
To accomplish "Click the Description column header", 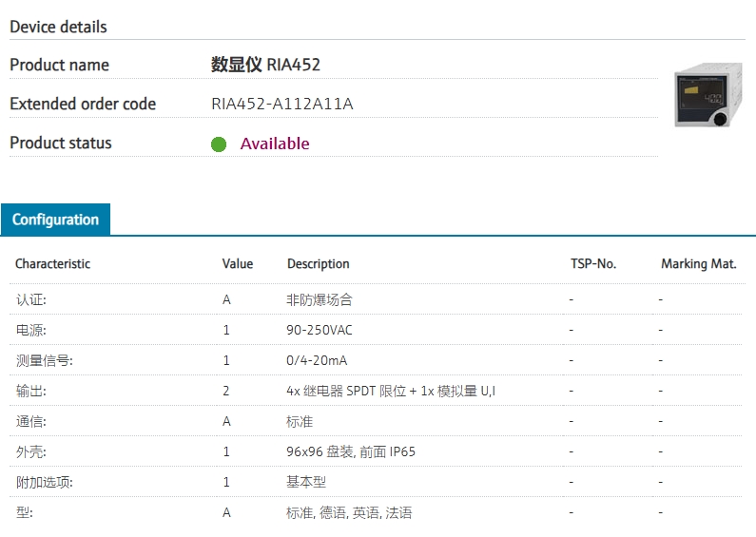I will tap(318, 264).
